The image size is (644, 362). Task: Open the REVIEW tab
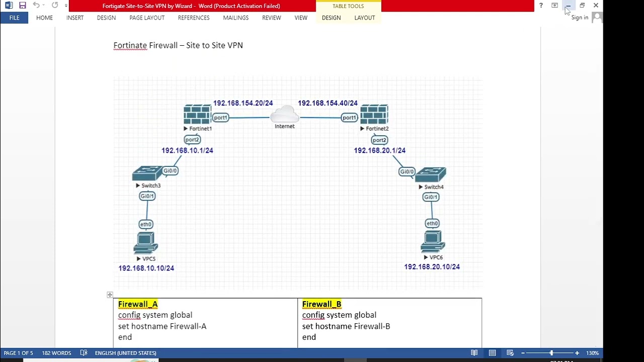tap(272, 18)
